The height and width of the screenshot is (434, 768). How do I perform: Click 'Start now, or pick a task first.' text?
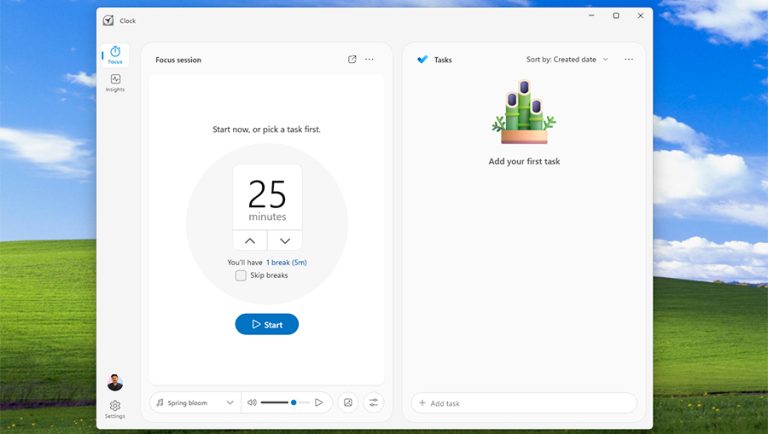266,129
